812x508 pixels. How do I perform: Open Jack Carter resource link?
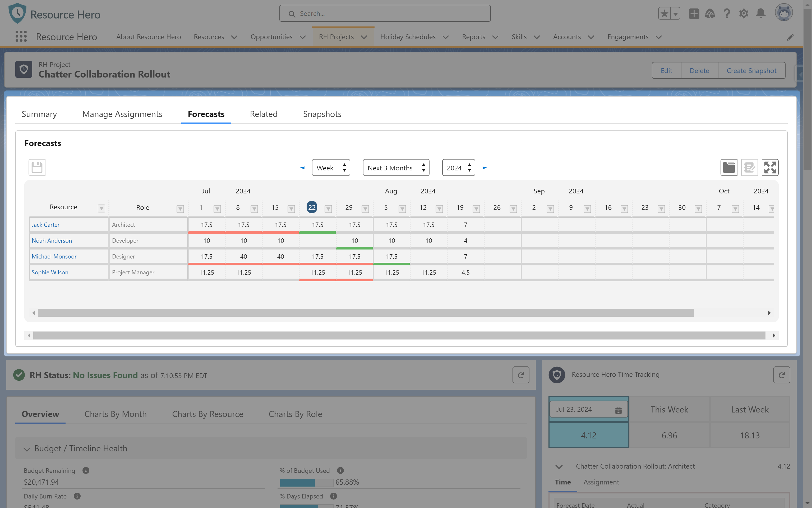coord(46,224)
